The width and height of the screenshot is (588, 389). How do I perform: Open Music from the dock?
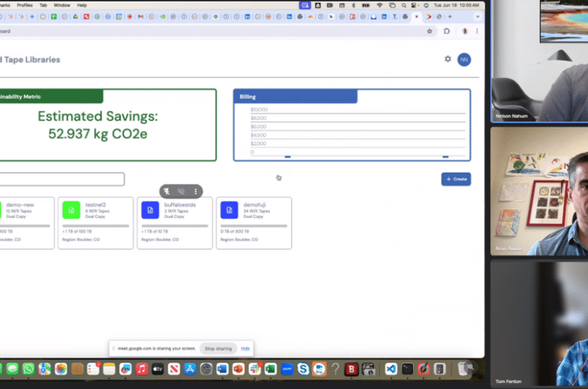pos(142,369)
